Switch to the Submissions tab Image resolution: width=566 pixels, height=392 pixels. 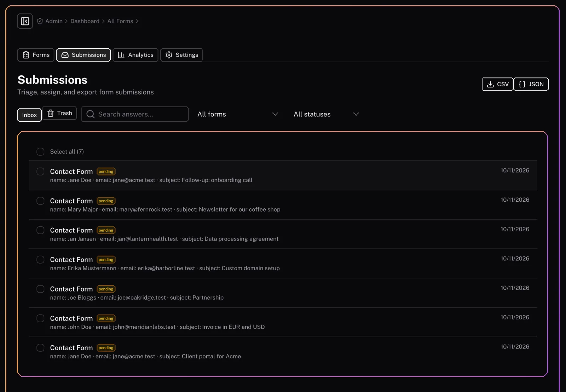click(83, 55)
